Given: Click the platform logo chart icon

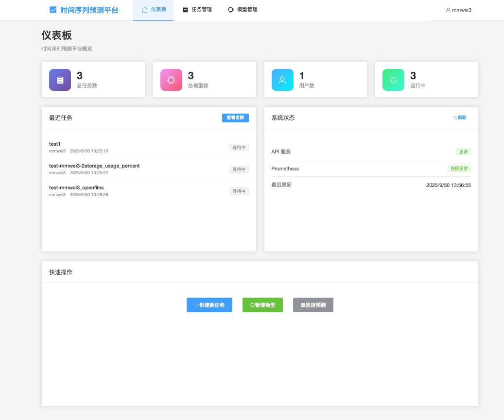Looking at the screenshot, I should coord(53,10).
